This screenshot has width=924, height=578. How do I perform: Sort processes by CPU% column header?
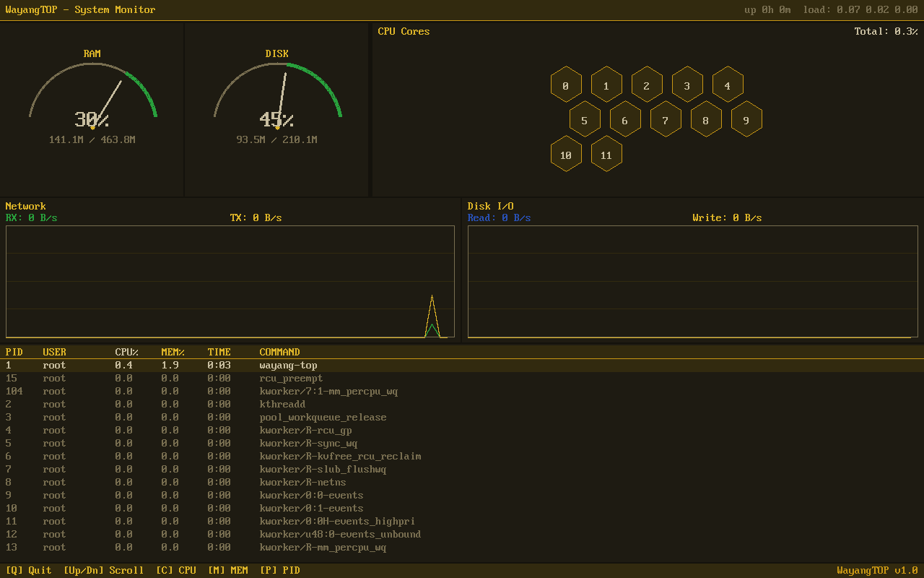click(126, 352)
